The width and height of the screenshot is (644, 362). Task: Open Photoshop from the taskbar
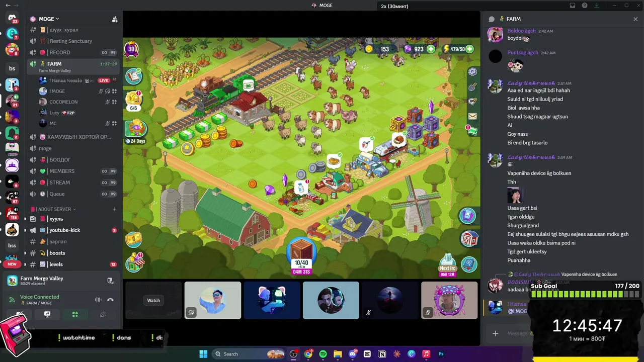[441, 354]
